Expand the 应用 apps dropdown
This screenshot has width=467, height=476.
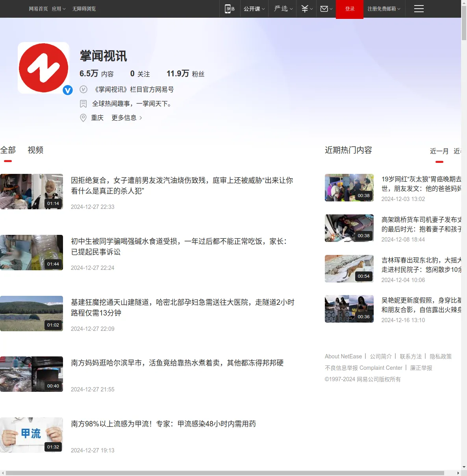[x=59, y=9]
